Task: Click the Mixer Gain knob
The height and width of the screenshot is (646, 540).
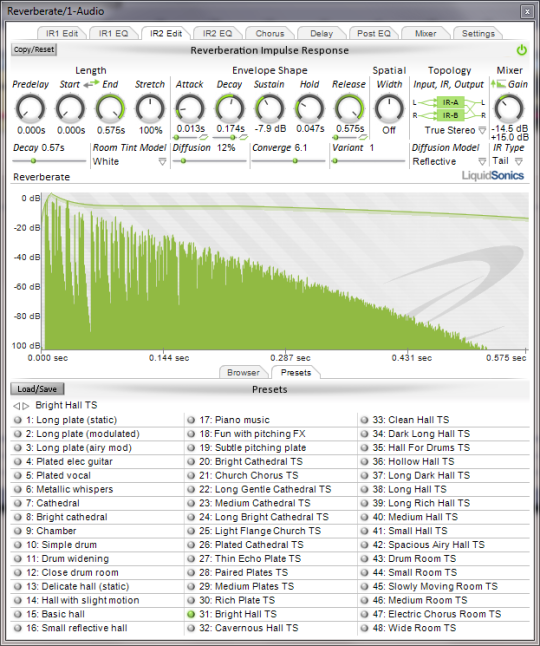Action: pyautogui.click(x=509, y=109)
